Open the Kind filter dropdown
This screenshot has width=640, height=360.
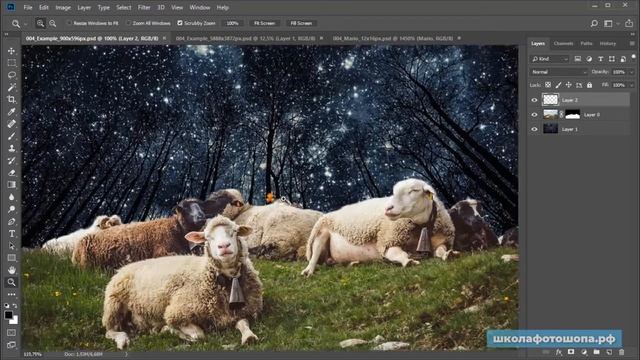(550, 59)
